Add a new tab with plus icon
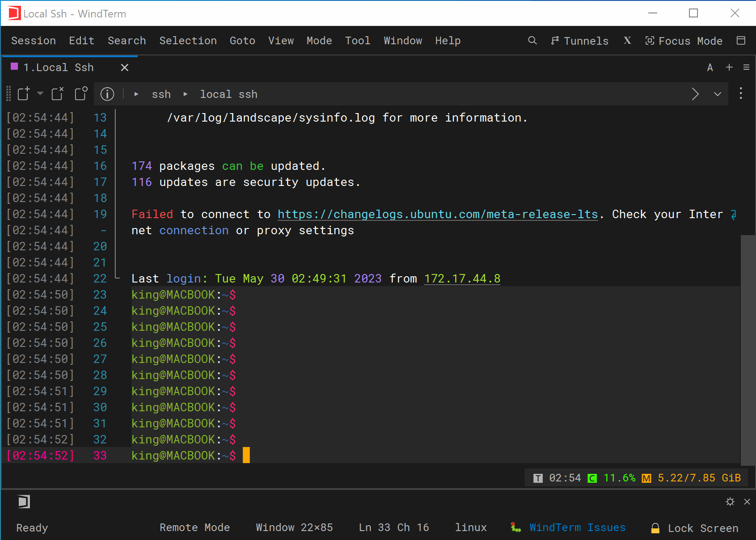756x540 pixels. click(729, 67)
